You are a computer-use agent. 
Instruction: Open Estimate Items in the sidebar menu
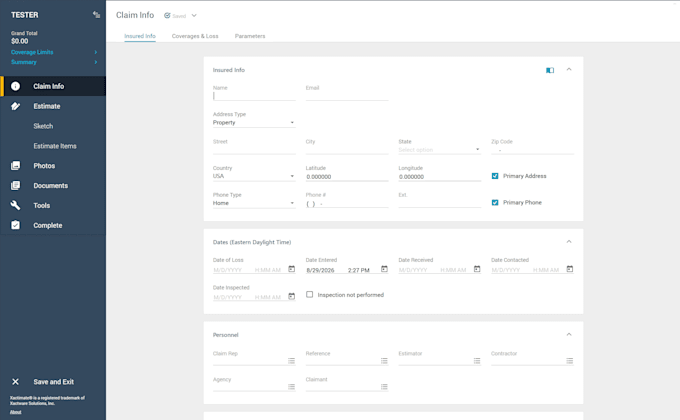tap(55, 146)
